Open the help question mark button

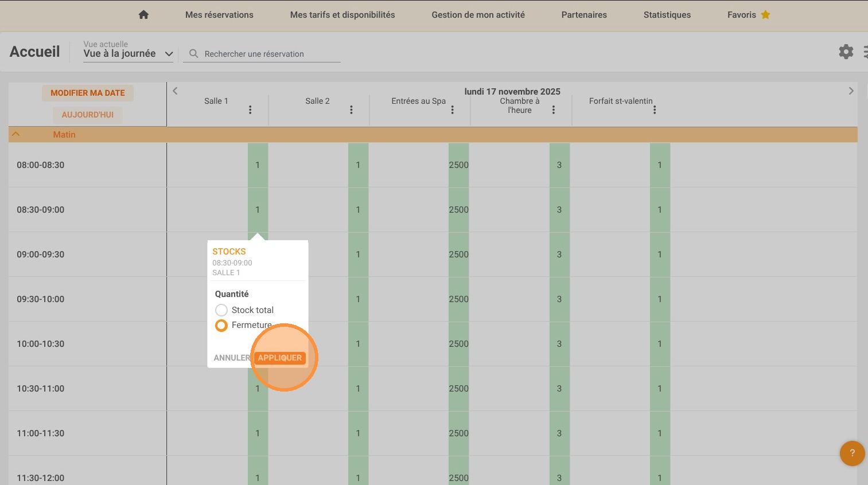point(852,453)
